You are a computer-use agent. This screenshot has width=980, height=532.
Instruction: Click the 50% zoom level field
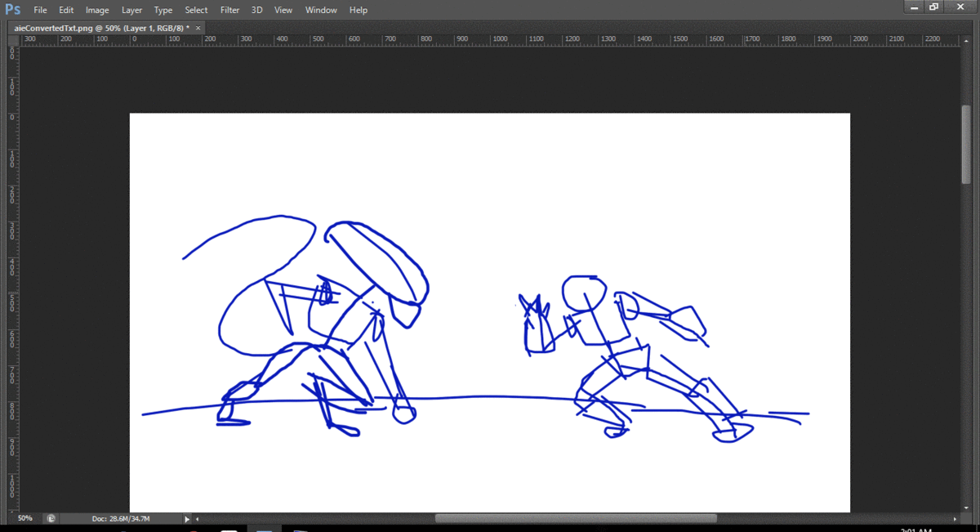25,518
